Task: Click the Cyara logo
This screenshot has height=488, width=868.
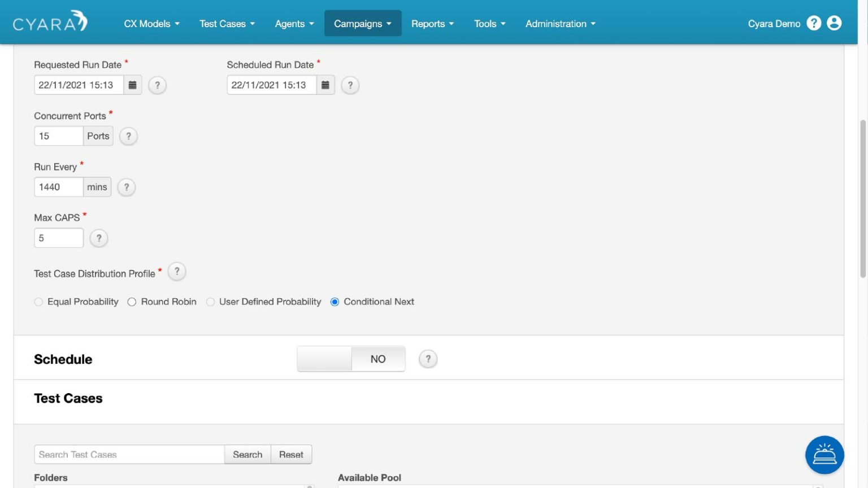Action: (x=50, y=21)
